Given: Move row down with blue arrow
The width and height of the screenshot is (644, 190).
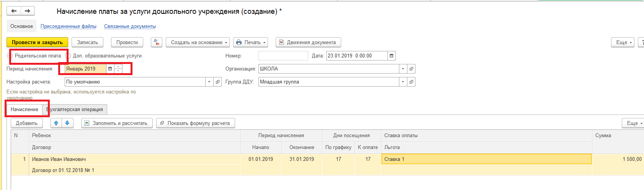Looking at the screenshot, I should 67,123.
